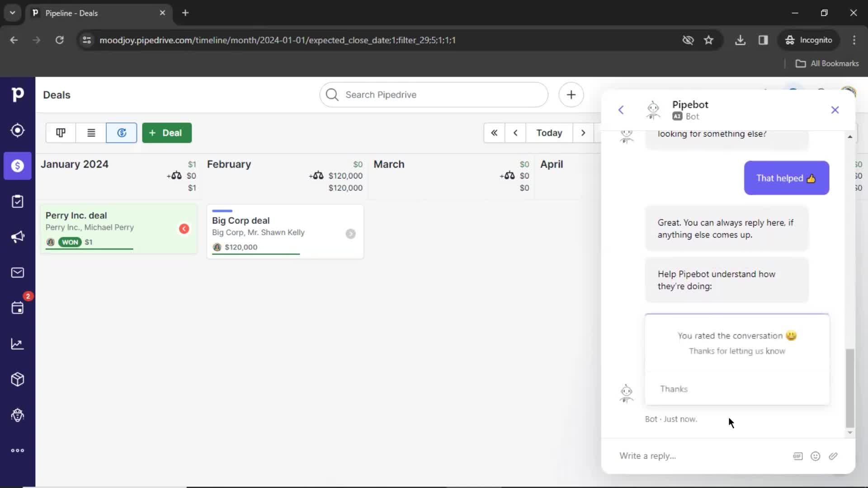Image resolution: width=868 pixels, height=488 pixels.
Task: Select the list view icon in Deals
Action: click(x=90, y=132)
